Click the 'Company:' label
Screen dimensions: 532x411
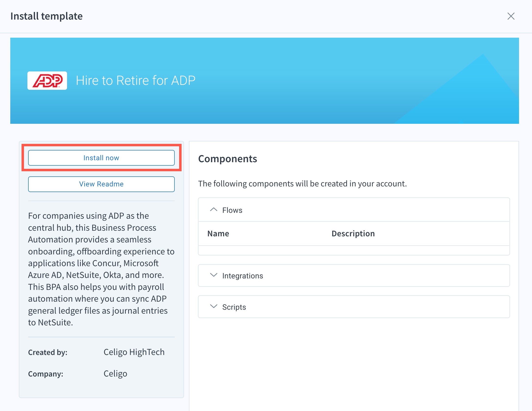point(46,374)
